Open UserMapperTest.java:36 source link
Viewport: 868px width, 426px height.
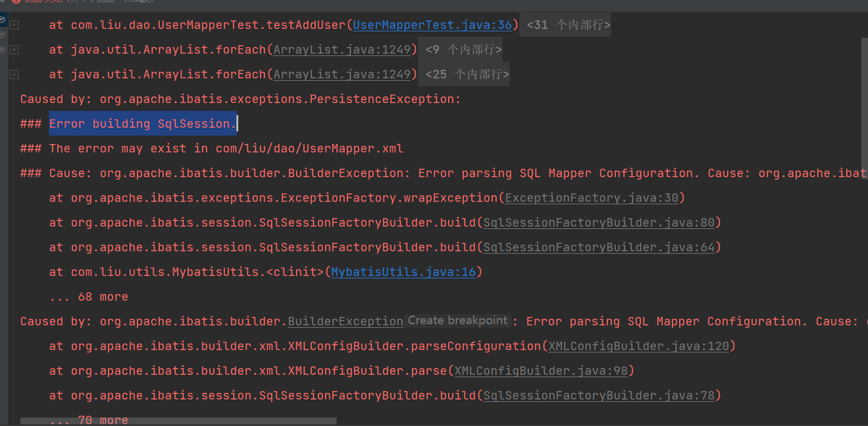(432, 25)
